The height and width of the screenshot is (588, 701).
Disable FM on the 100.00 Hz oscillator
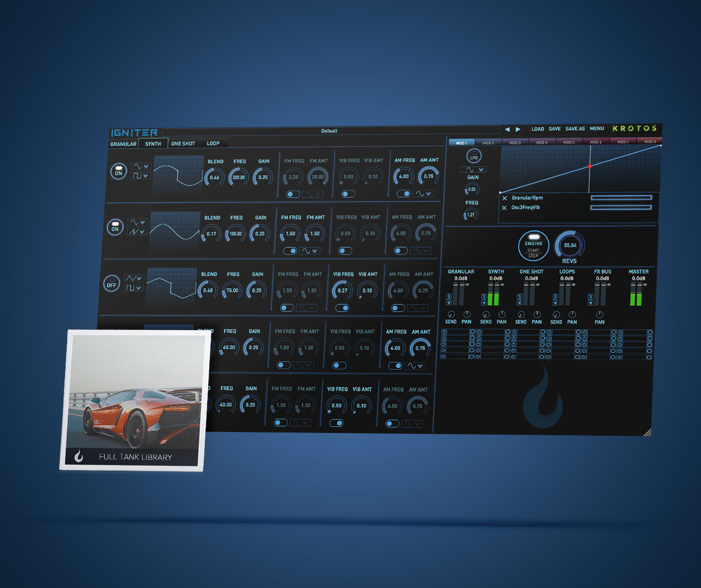pyautogui.click(x=290, y=250)
